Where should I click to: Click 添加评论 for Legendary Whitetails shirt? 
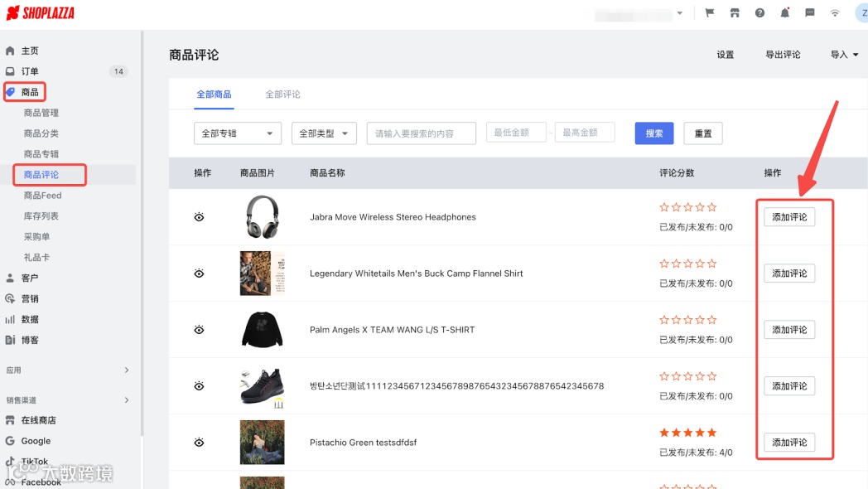tap(789, 274)
